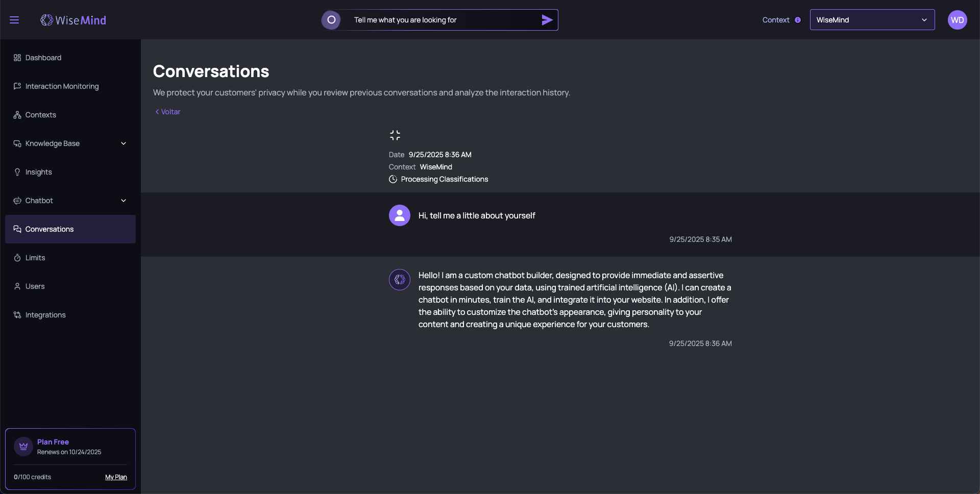
Task: Click the Plan Free crown icon
Action: (x=23, y=447)
